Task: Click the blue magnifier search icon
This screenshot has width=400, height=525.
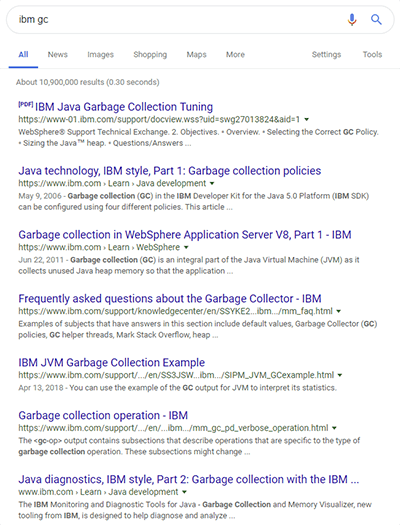Action: [x=376, y=20]
